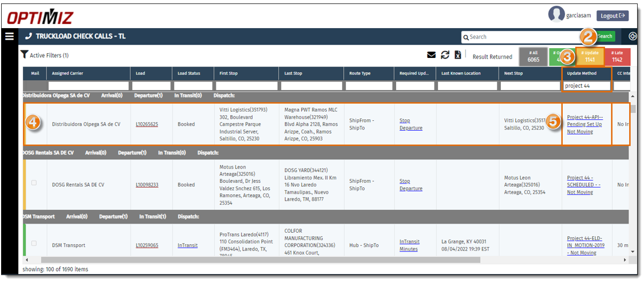This screenshot has height=282, width=644.
Task: Click the Active Filters funnel icon
Action: coord(24,54)
